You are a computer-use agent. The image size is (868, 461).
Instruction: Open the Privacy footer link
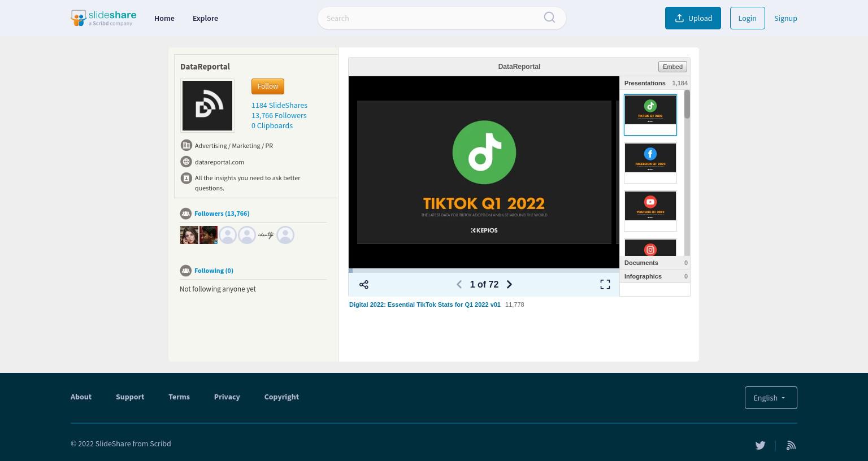coord(227,397)
